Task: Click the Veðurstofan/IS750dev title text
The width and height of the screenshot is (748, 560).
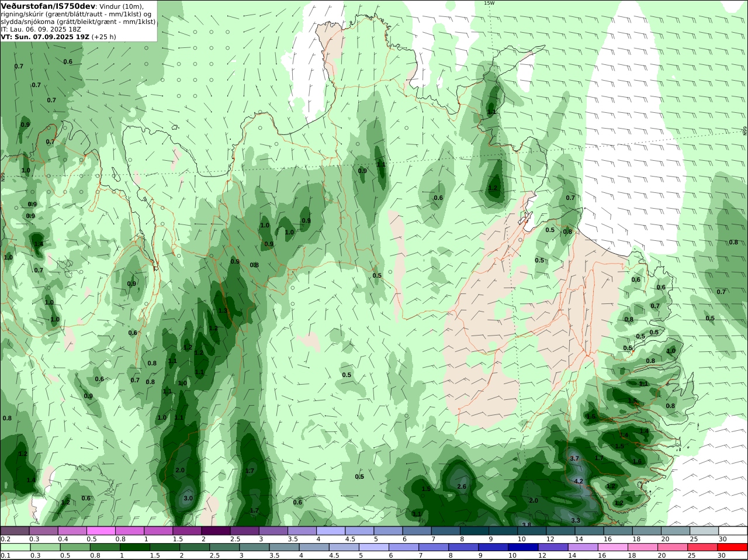Action: click(x=48, y=6)
